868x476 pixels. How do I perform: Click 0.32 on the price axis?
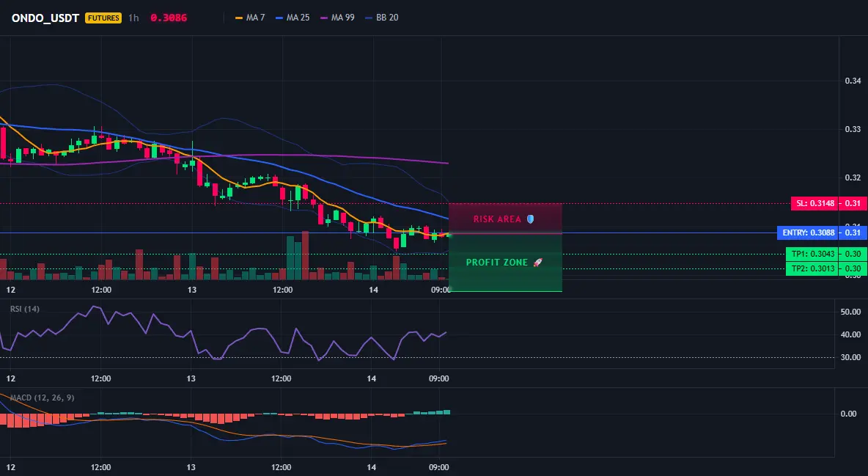tap(853, 177)
